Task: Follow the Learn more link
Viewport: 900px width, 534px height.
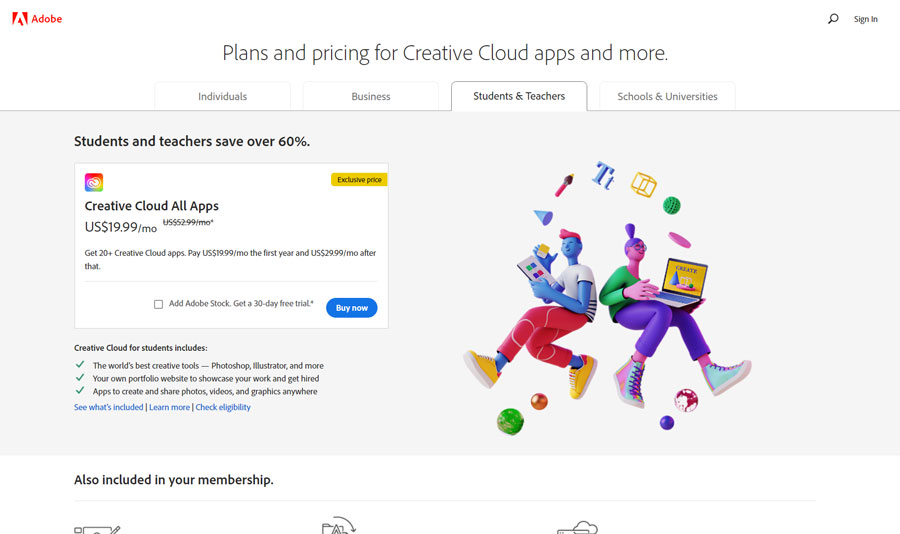Action: 169,408
